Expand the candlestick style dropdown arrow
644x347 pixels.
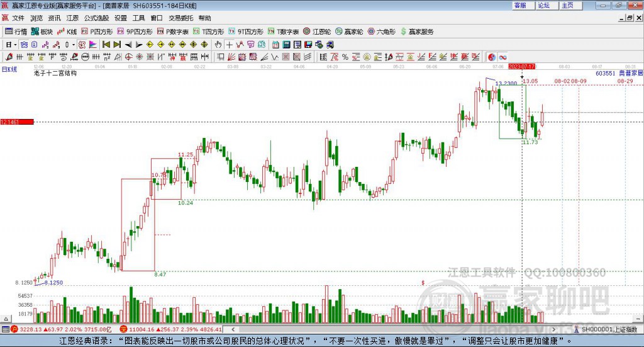coord(74,45)
